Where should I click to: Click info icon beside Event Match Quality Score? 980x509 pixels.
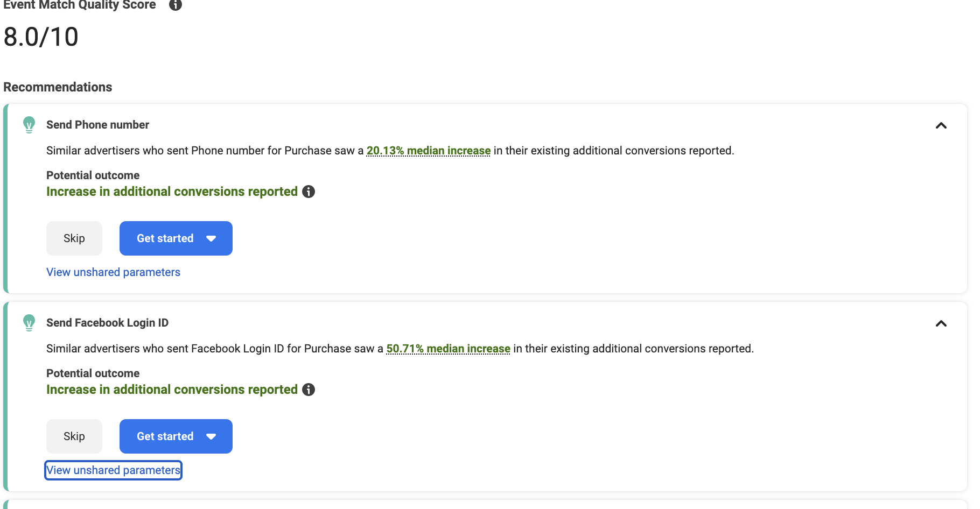tap(176, 5)
